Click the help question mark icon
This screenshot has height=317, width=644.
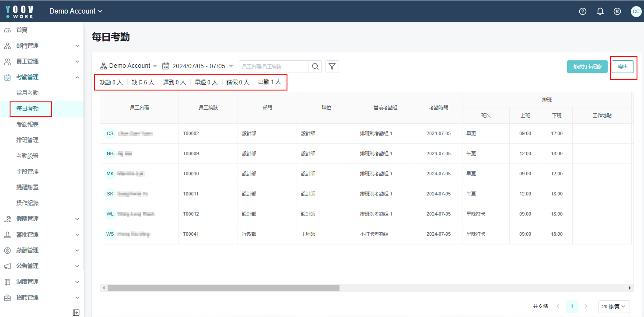[582, 11]
